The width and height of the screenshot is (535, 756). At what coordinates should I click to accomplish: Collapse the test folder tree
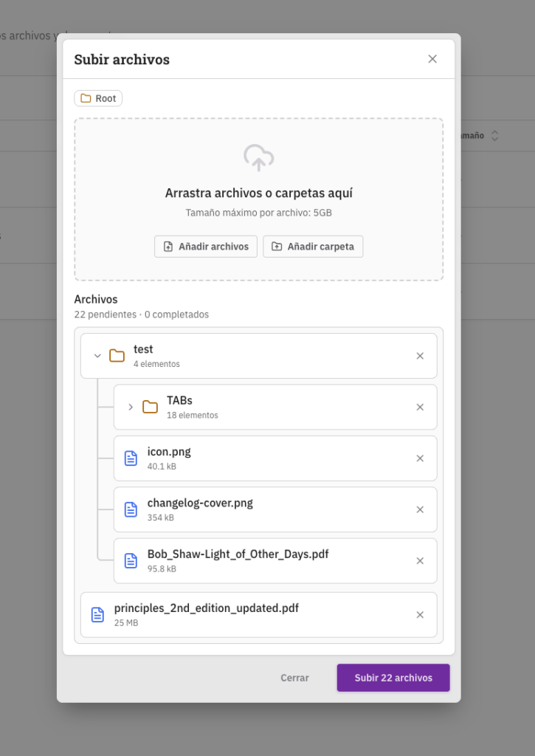click(x=97, y=356)
